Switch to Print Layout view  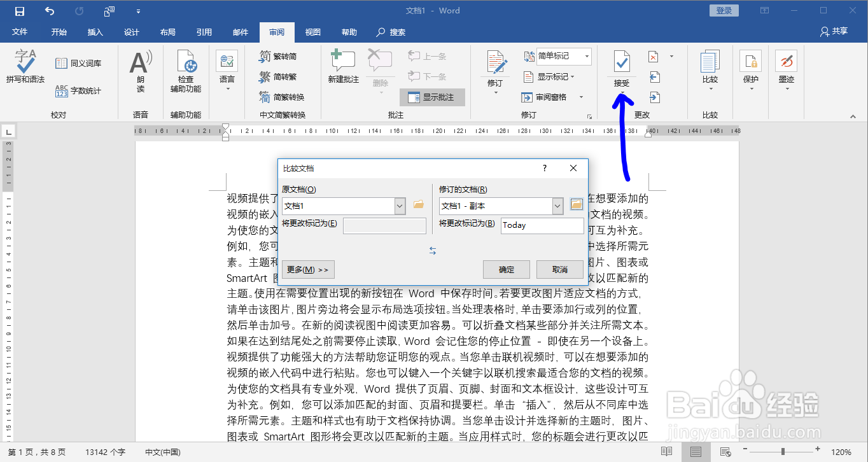pyautogui.click(x=696, y=452)
